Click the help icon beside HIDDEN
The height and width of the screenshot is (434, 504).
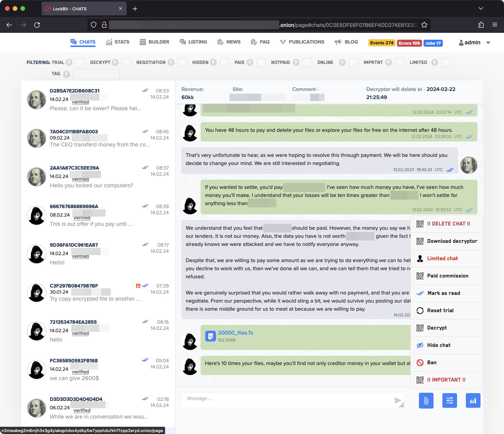coord(213,62)
